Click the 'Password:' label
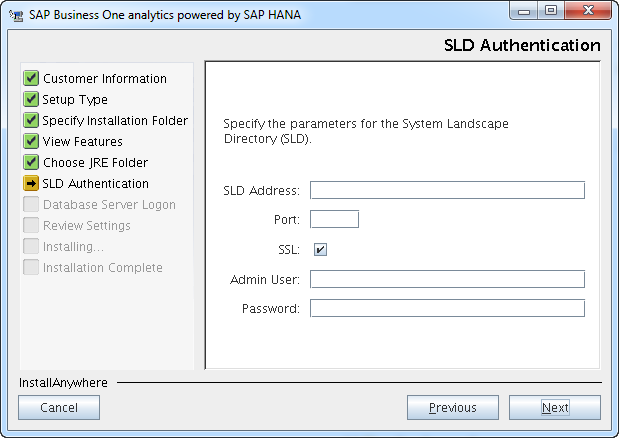Screen dimensions: 619x438 click(x=271, y=309)
